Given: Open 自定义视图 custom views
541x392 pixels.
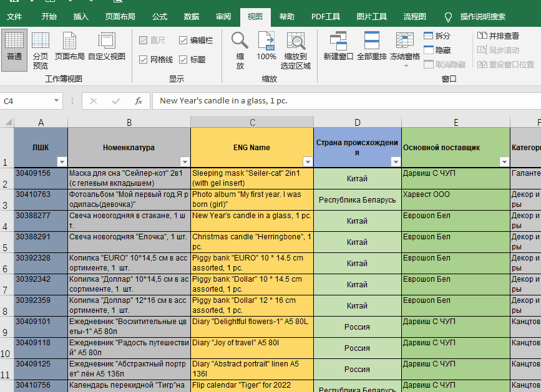Looking at the screenshot, I should [x=107, y=49].
